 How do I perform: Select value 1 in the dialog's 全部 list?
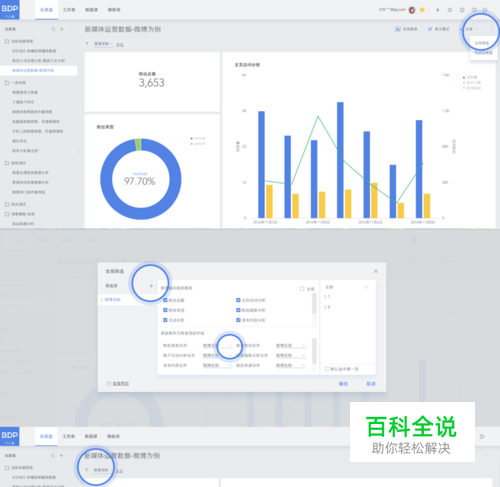328,296
